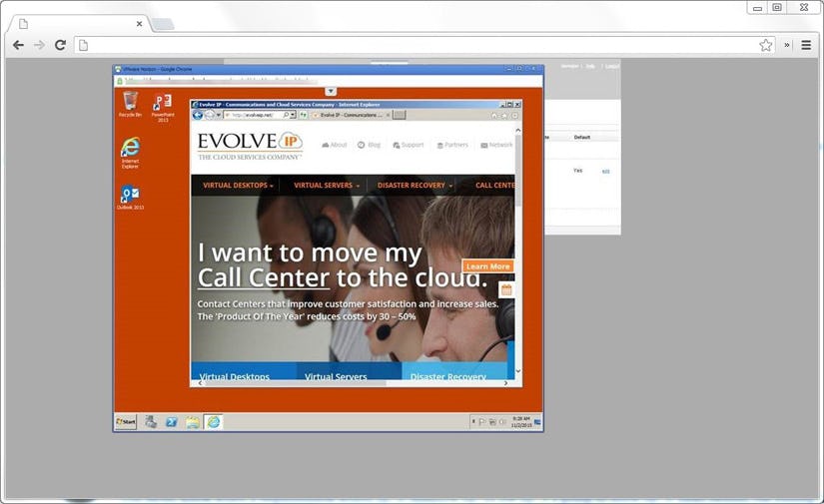Click the Help link in background page
The height and width of the screenshot is (504, 824).
pyautogui.click(x=590, y=66)
